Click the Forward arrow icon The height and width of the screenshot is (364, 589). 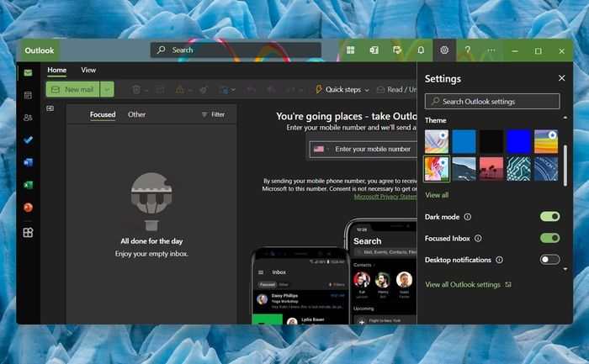291,89
